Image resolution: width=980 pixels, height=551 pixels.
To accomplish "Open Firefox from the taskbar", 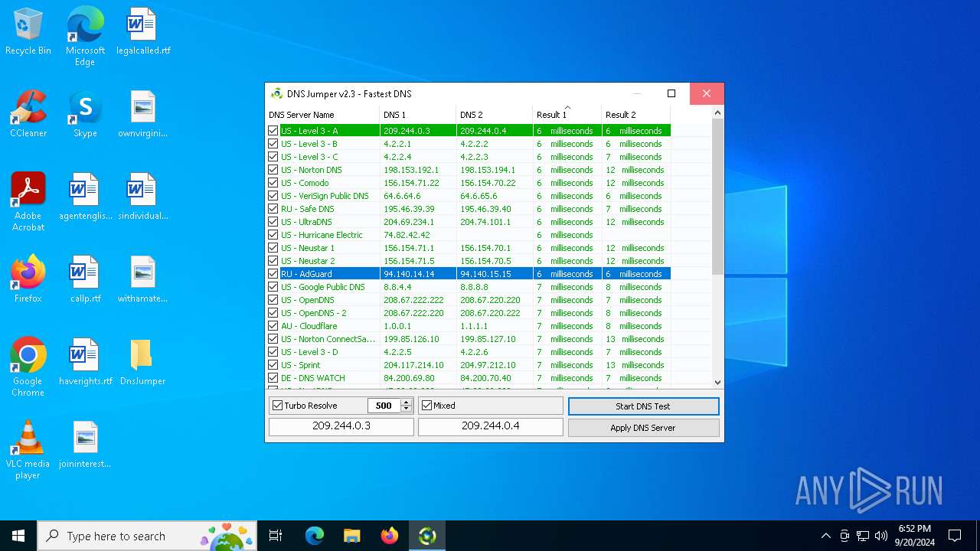I will point(390,536).
